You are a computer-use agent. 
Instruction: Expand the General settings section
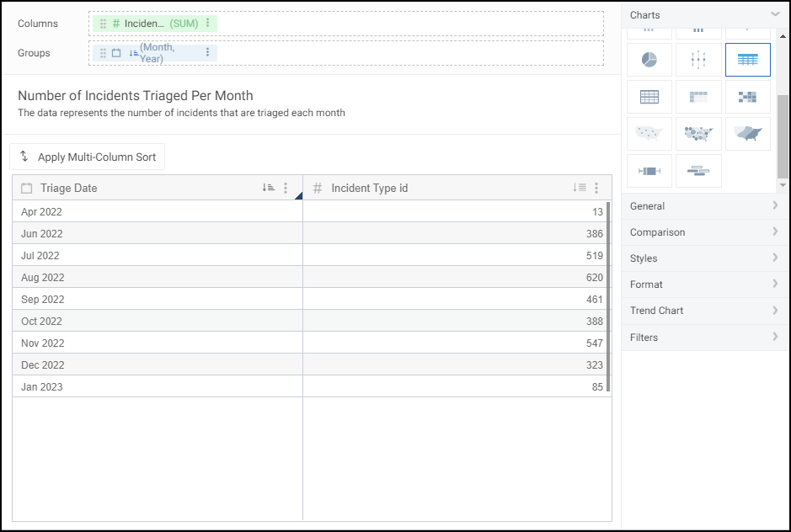[x=705, y=206]
